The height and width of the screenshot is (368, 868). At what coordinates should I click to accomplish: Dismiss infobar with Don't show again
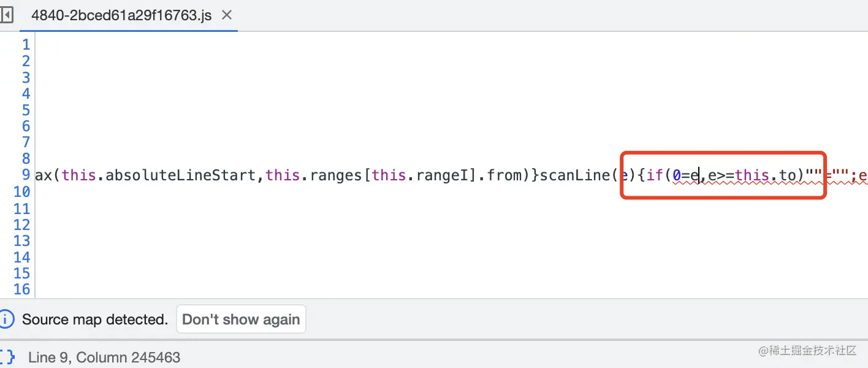click(x=241, y=320)
